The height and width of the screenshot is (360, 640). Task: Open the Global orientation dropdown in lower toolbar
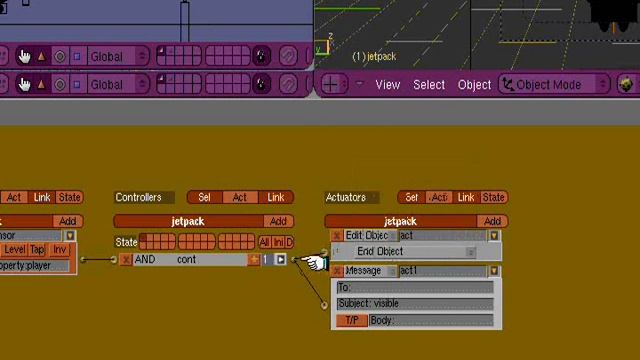118,84
